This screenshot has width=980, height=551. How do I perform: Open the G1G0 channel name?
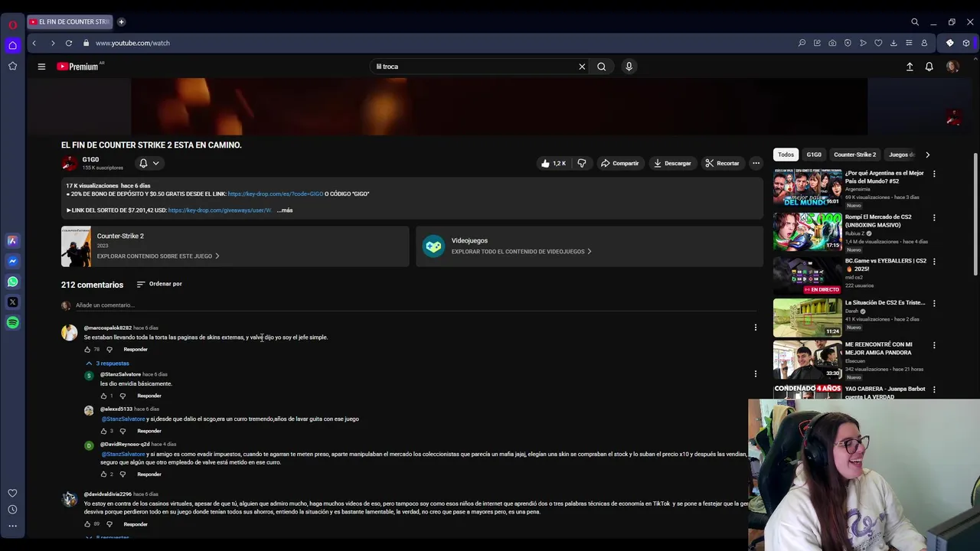[x=90, y=160]
